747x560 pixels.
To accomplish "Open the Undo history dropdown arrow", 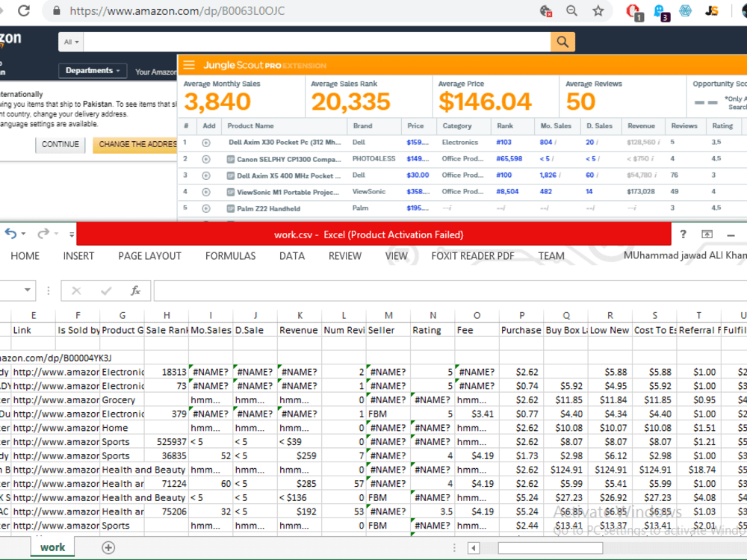I will pyautogui.click(x=23, y=234).
